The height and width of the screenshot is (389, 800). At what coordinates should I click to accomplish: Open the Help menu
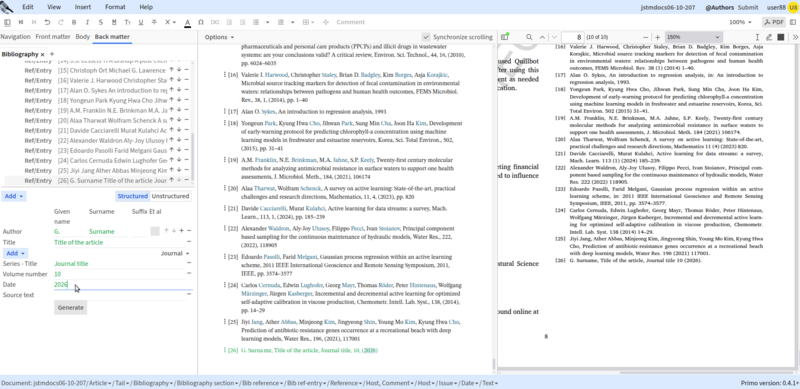tap(146, 7)
